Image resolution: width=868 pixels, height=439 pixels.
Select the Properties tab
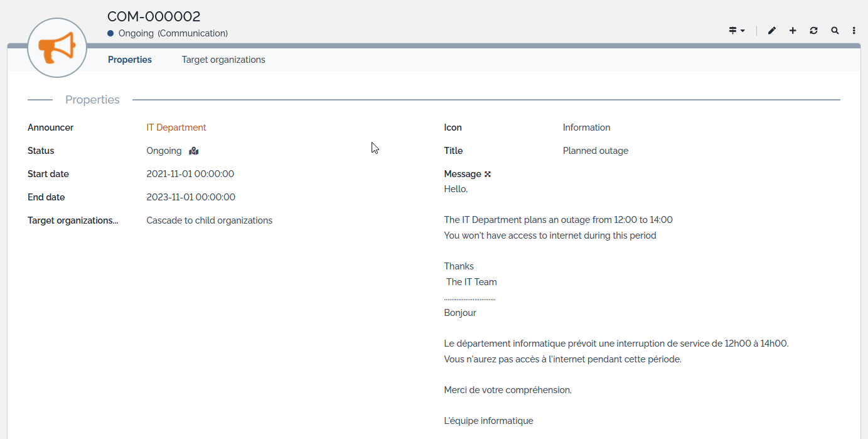[x=130, y=60]
